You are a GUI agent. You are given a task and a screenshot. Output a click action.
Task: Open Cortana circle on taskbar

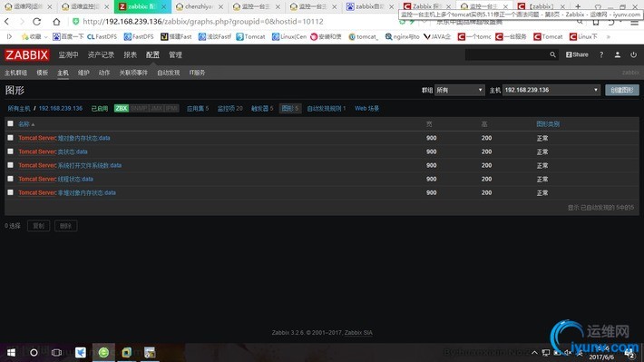click(34, 353)
